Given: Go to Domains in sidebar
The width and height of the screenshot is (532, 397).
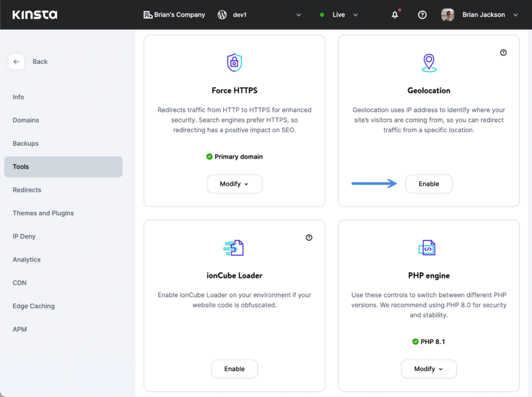Looking at the screenshot, I should pyautogui.click(x=26, y=120).
